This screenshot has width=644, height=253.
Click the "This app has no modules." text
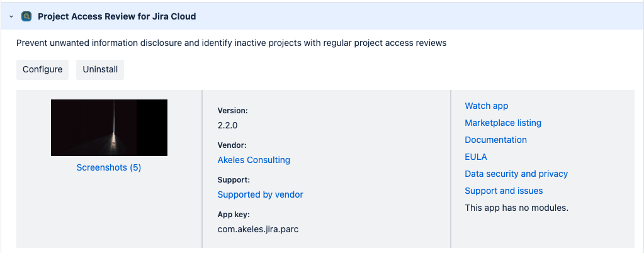516,208
